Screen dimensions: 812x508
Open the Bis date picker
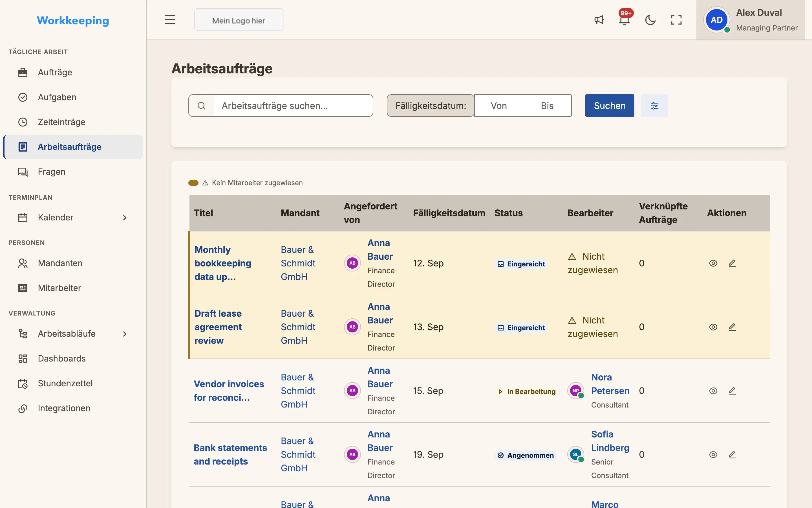pos(547,106)
